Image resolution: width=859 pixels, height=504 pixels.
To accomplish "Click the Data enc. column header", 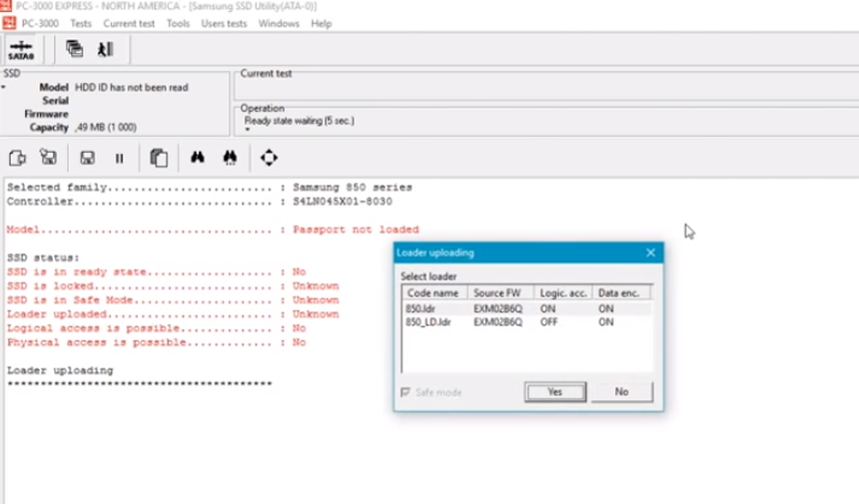I will 621,292.
